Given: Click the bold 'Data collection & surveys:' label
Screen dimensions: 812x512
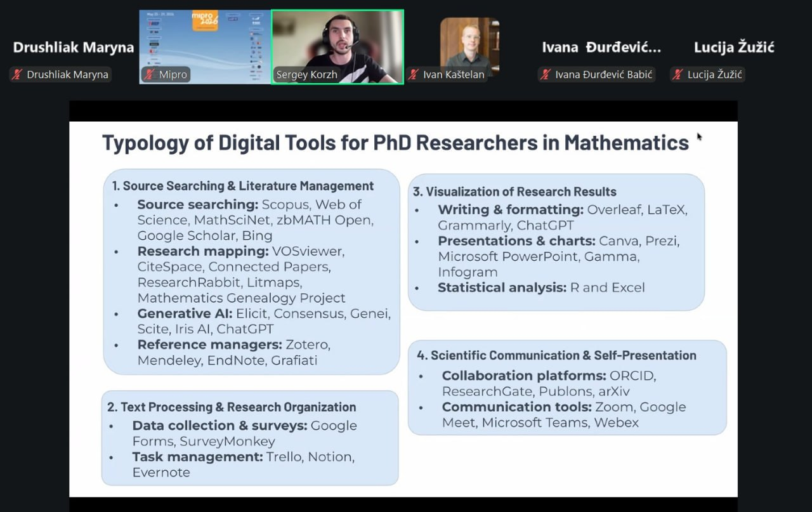Looking at the screenshot, I should point(219,426).
